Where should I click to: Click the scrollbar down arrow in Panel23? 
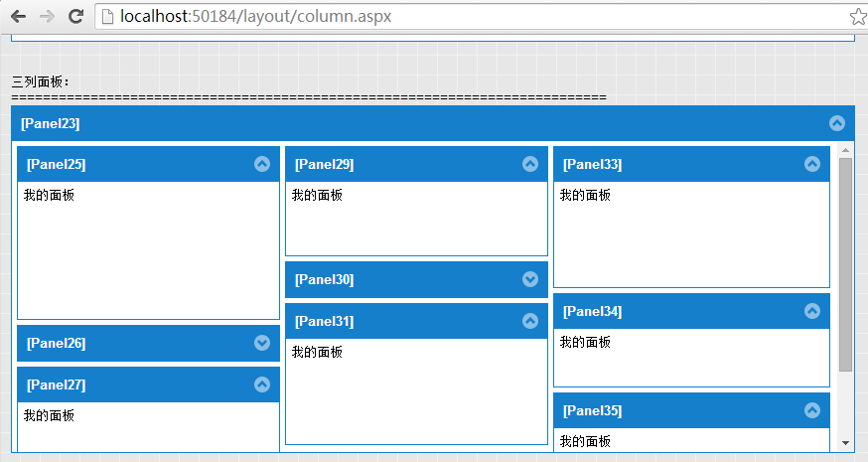(845, 443)
